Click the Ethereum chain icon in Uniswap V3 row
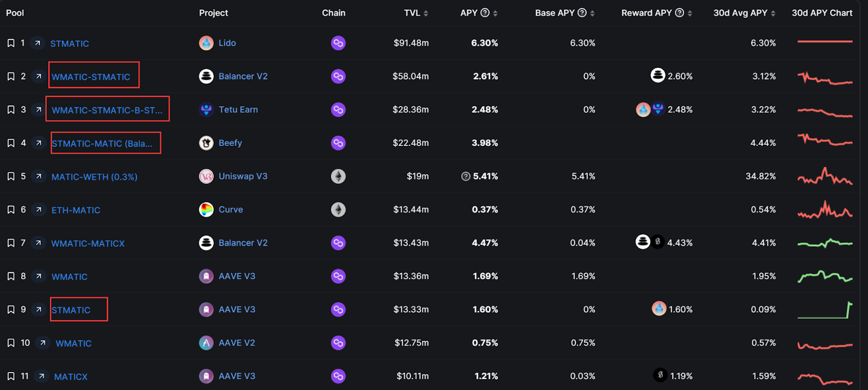The height and width of the screenshot is (390, 868). [338, 176]
